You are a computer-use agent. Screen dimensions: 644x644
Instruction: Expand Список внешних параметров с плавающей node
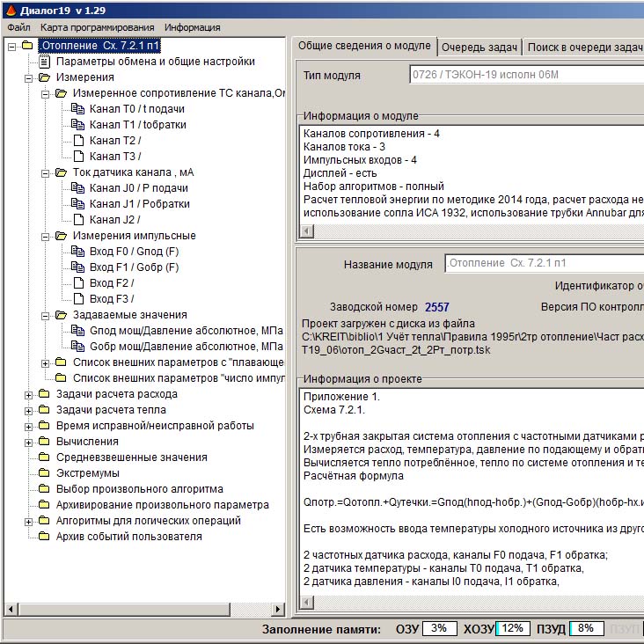pyautogui.click(x=45, y=362)
